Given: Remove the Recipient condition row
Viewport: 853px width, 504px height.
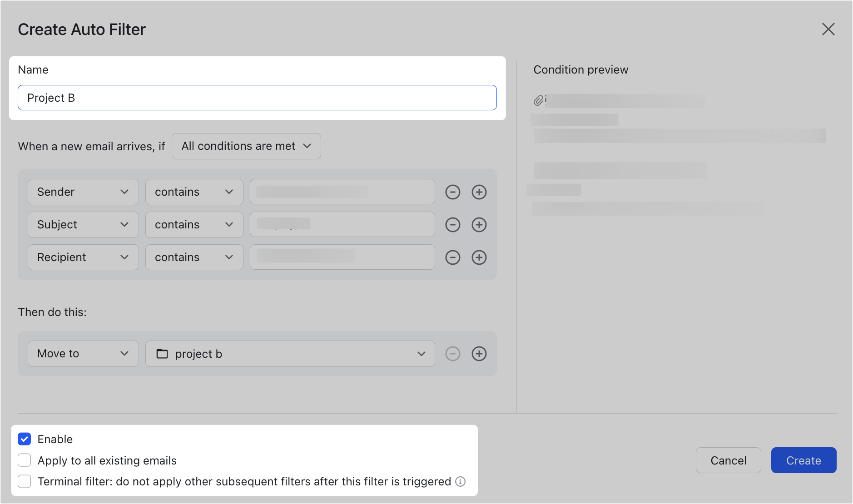Looking at the screenshot, I should 452,257.
